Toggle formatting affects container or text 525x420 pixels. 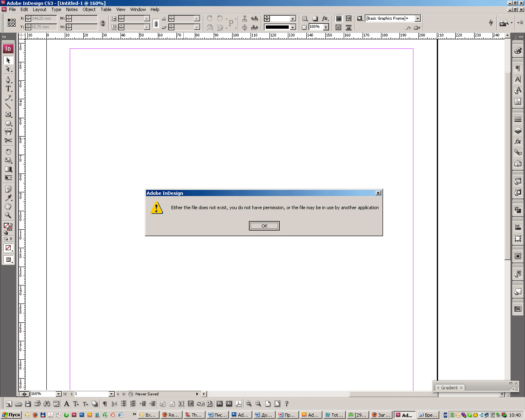click(x=8, y=239)
